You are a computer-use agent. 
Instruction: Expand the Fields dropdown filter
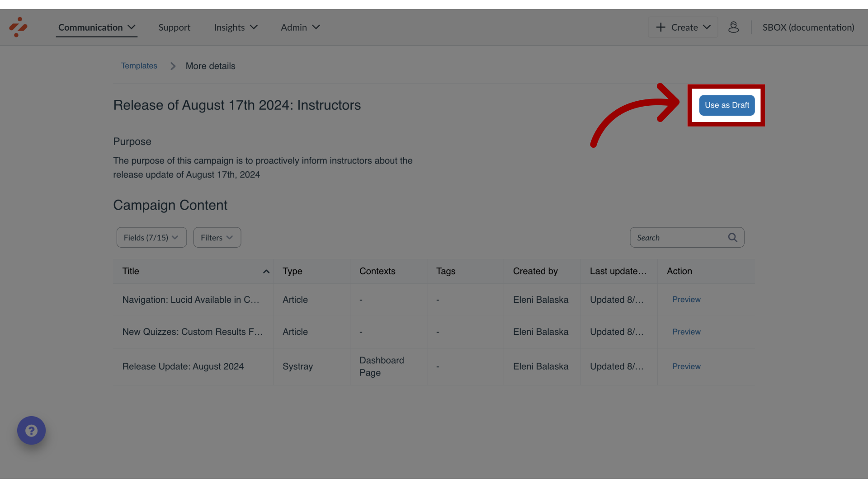(151, 237)
